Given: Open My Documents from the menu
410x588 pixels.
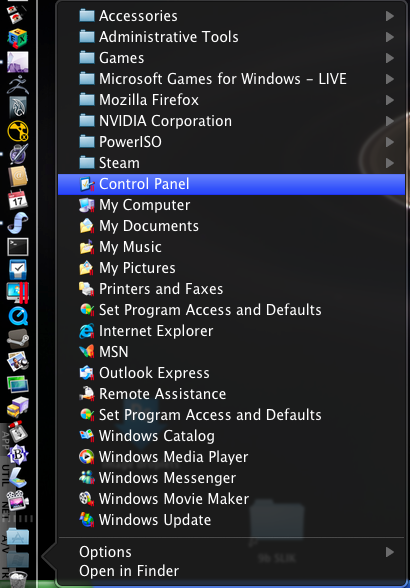Looking at the screenshot, I should (x=231, y=226).
